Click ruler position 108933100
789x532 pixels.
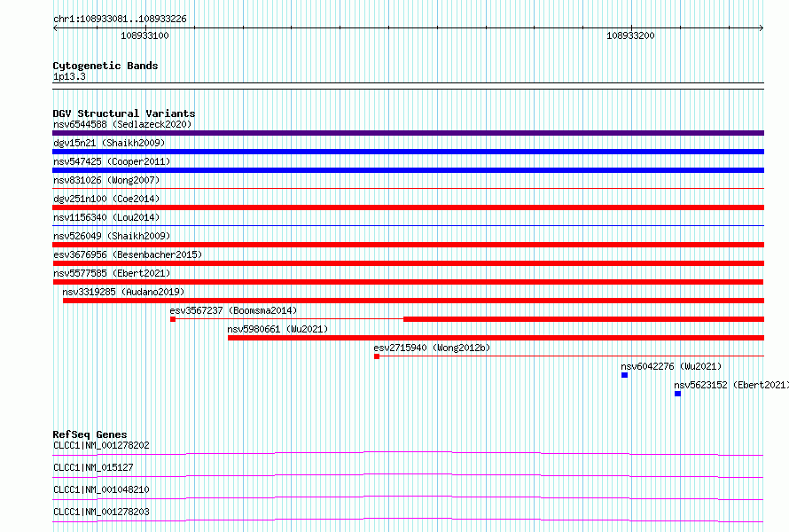point(145,35)
